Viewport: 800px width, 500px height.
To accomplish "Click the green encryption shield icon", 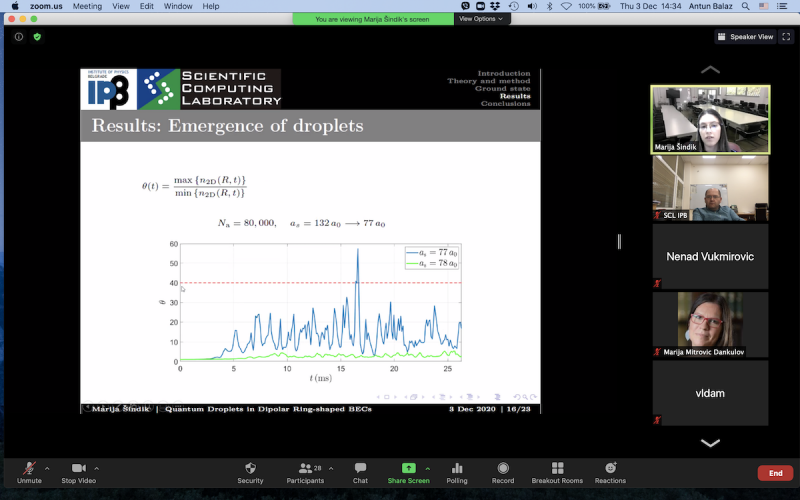I will coord(37,37).
